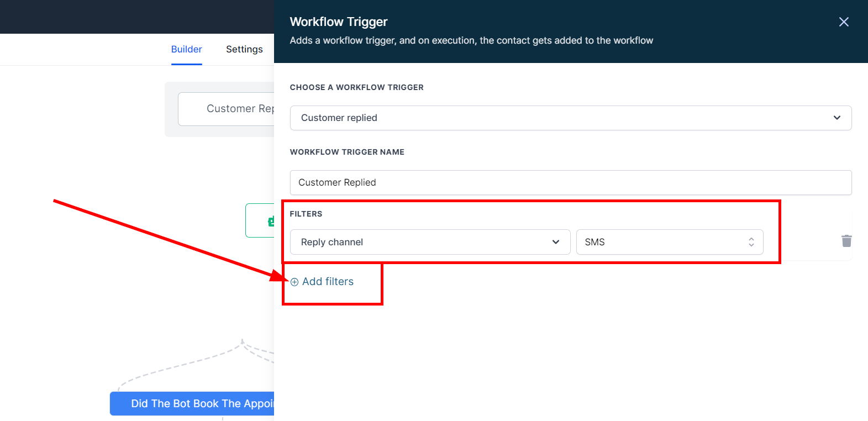The width and height of the screenshot is (868, 421).
Task: Click the Choose a Workflow Trigger label
Action: (356, 87)
